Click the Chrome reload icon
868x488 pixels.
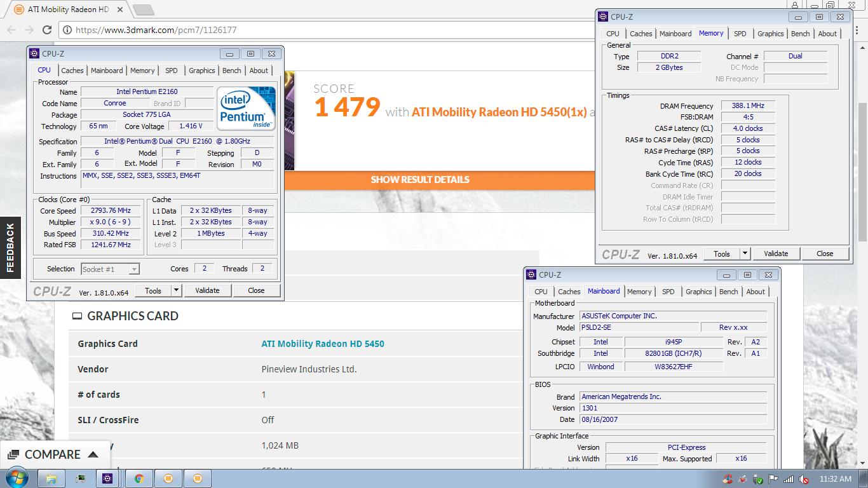pos(46,30)
